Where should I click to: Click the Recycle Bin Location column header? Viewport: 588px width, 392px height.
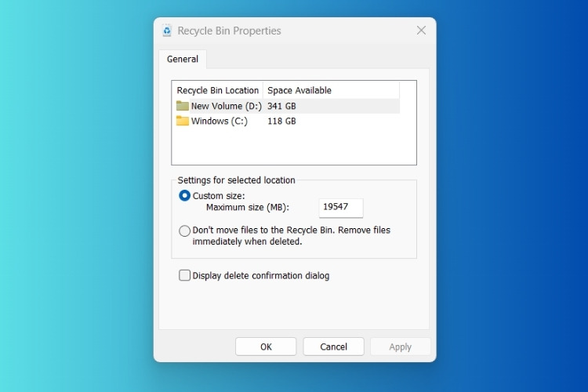pos(217,90)
